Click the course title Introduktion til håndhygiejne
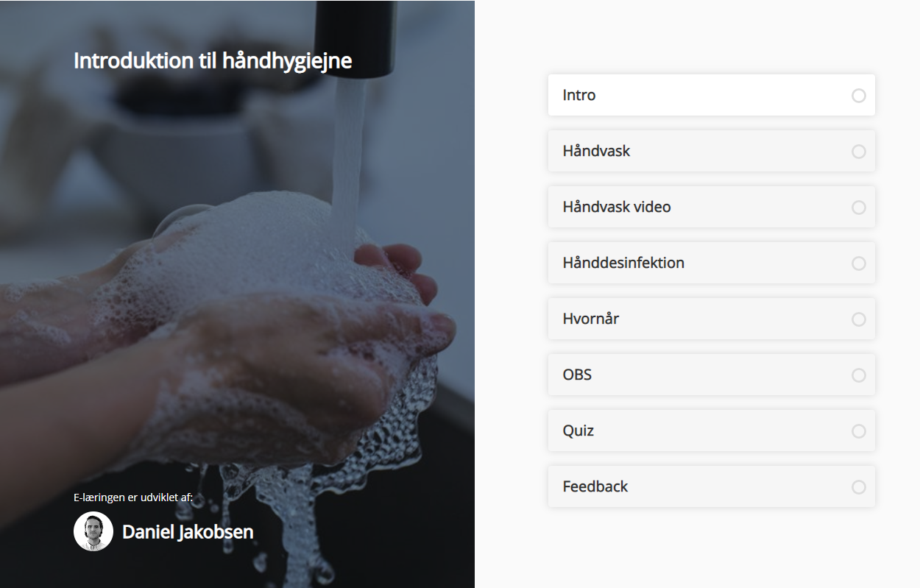920x588 pixels. 213,61
